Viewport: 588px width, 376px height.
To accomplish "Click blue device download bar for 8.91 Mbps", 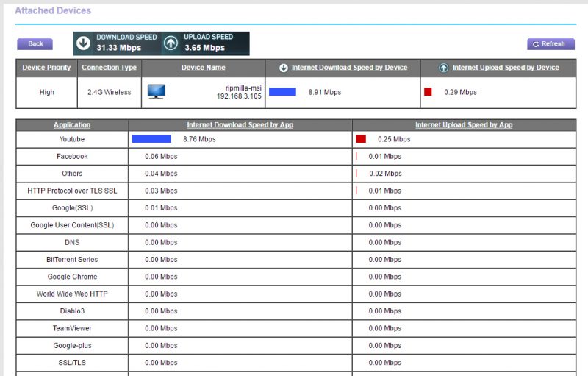I will pyautogui.click(x=282, y=92).
